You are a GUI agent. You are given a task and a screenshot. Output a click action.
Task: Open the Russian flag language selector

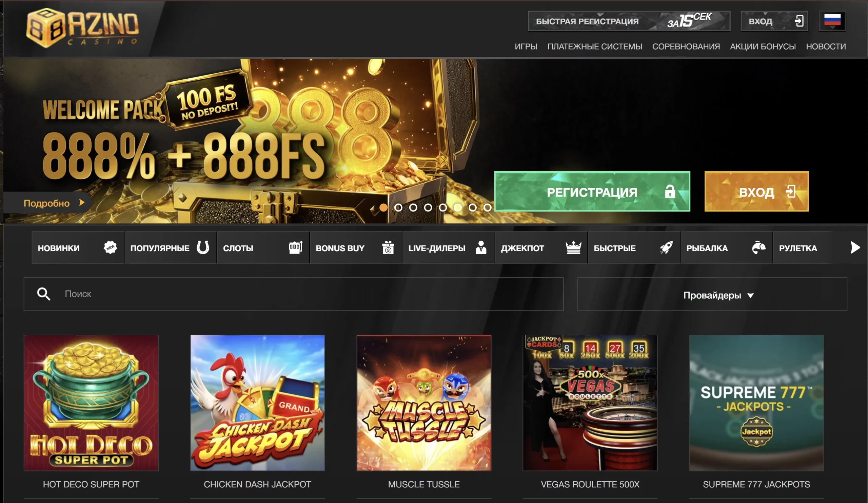(x=832, y=21)
